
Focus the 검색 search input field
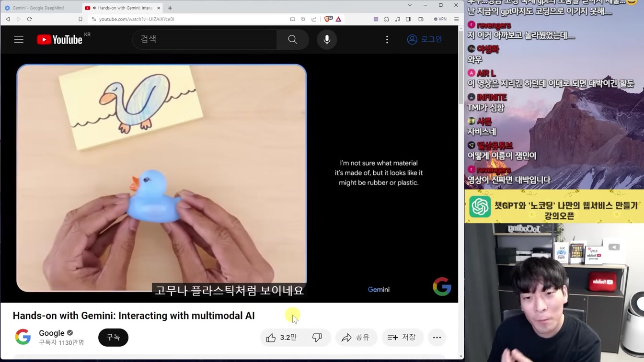(x=205, y=39)
